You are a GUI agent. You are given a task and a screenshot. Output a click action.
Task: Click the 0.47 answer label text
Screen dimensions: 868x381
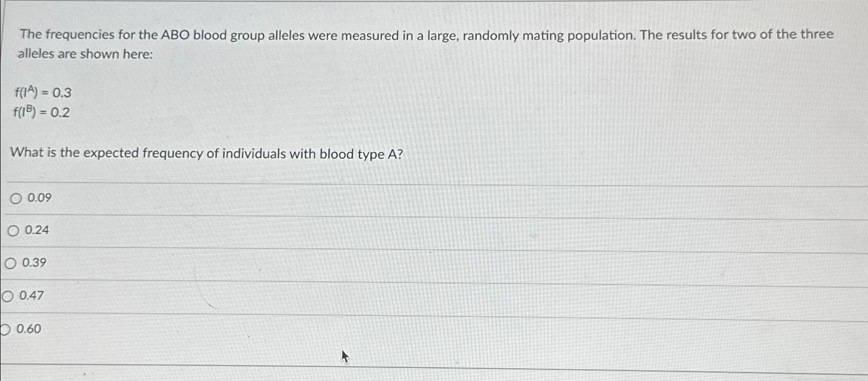click(x=30, y=296)
